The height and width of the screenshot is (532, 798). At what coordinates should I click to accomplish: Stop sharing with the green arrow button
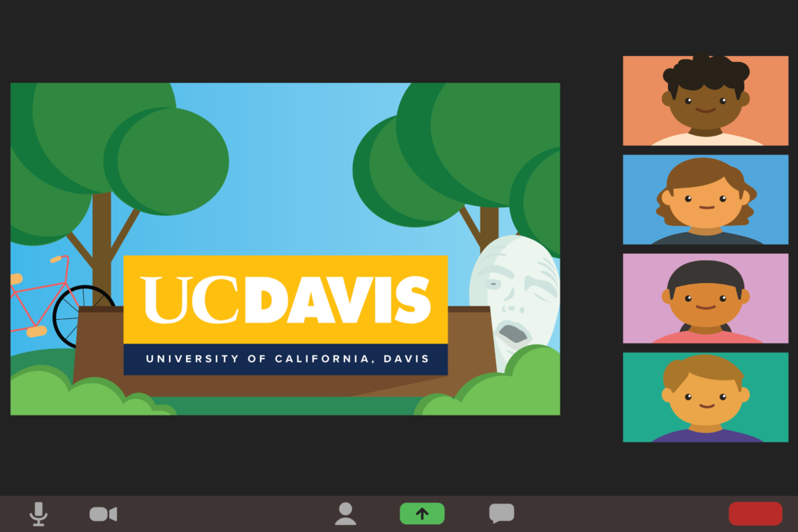tap(422, 513)
